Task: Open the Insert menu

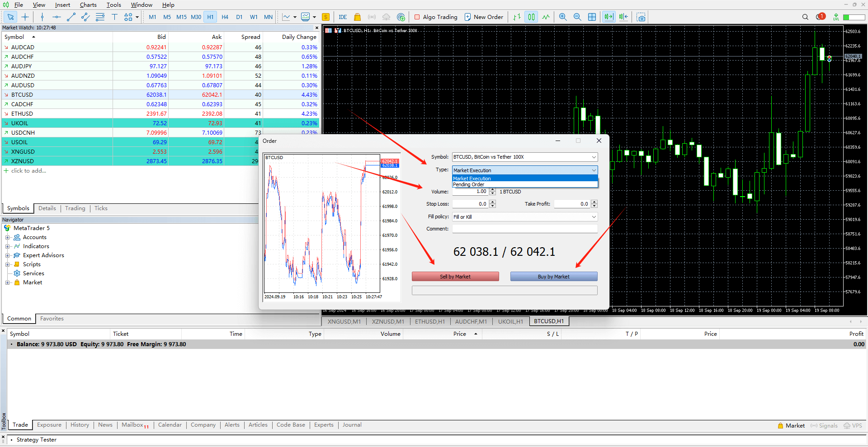Action: click(x=62, y=5)
